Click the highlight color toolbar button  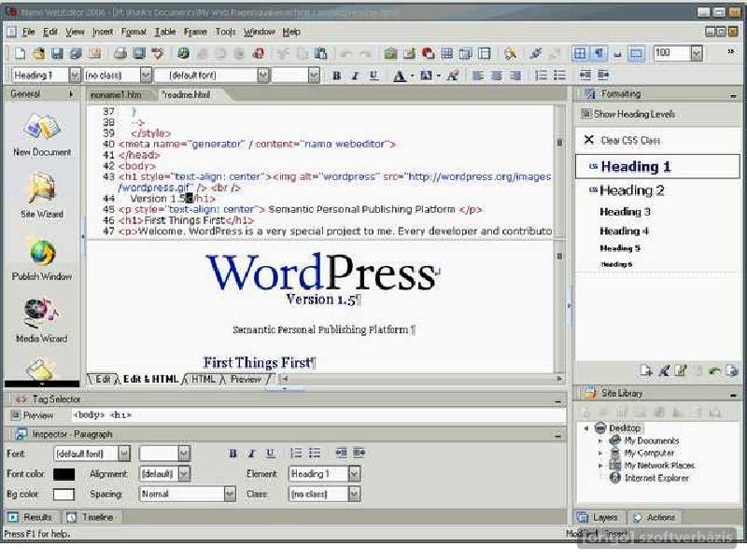click(x=427, y=76)
